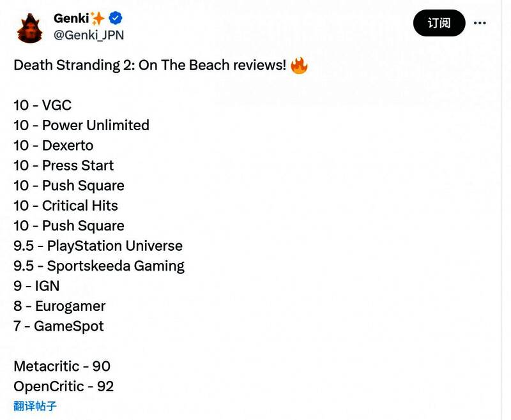Screen dimensions: 511x420
Task: Open the three-dot more options menu
Action: [480, 24]
